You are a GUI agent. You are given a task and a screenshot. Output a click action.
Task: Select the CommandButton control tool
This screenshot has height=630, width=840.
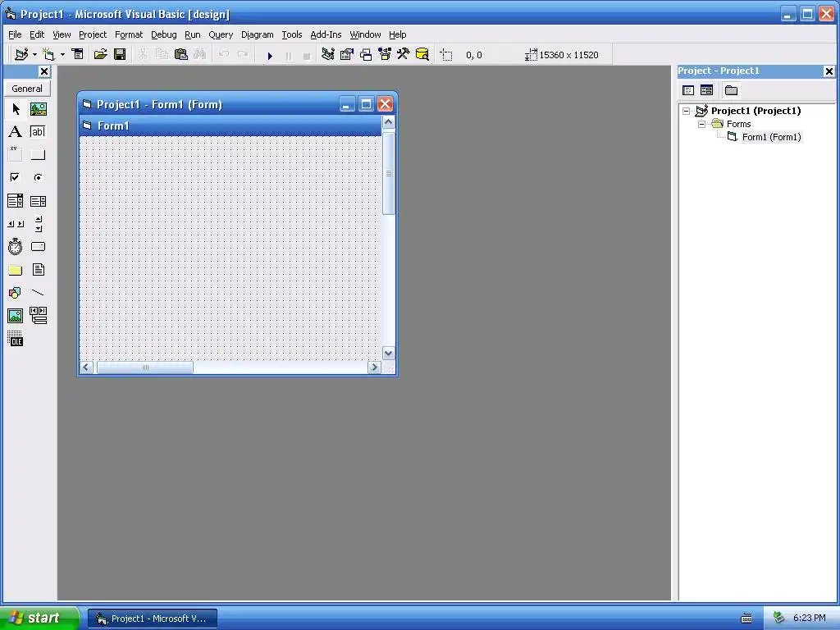point(38,154)
